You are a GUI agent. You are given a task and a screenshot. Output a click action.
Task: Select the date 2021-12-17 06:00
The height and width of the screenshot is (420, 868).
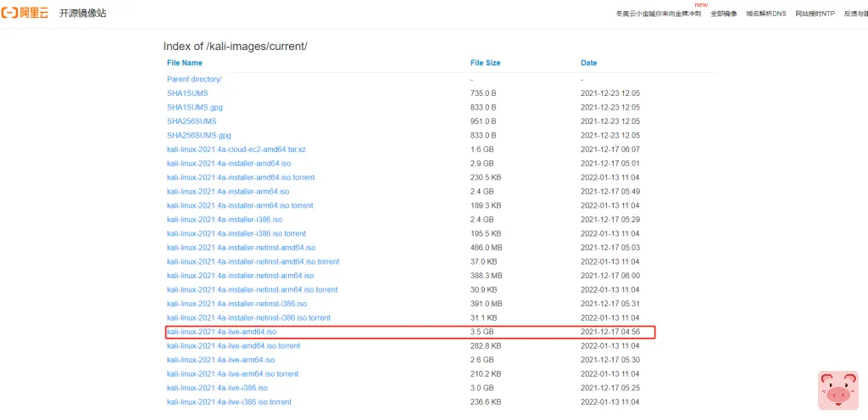point(610,276)
